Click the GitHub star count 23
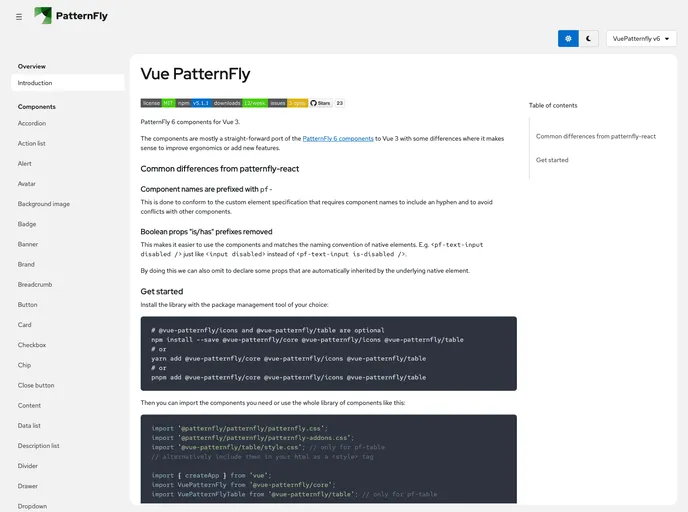This screenshot has width=688, height=512. 340,103
